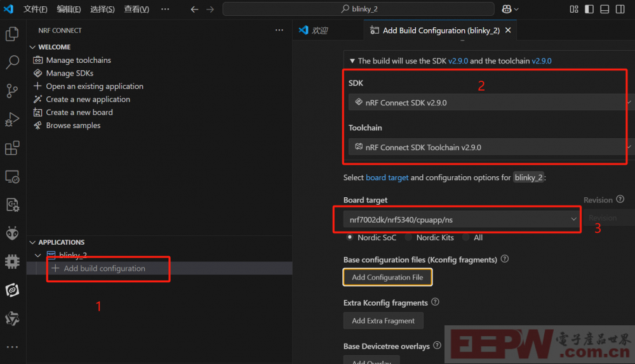
Task: Open the Copilot dropdown chevron
Action: click(516, 10)
